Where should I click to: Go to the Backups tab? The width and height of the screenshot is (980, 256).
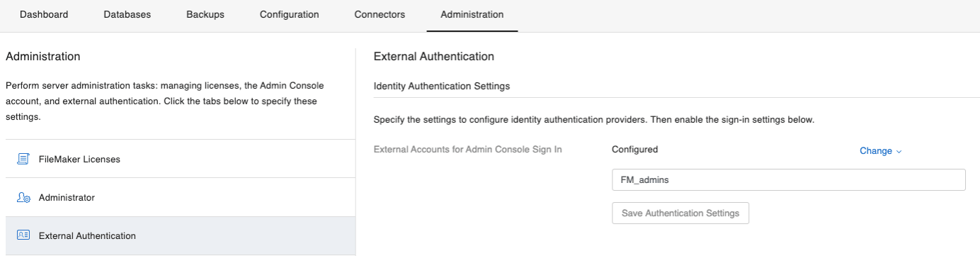tap(205, 14)
